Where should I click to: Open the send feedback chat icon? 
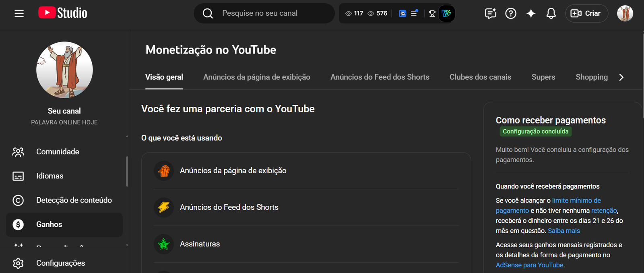point(491,13)
